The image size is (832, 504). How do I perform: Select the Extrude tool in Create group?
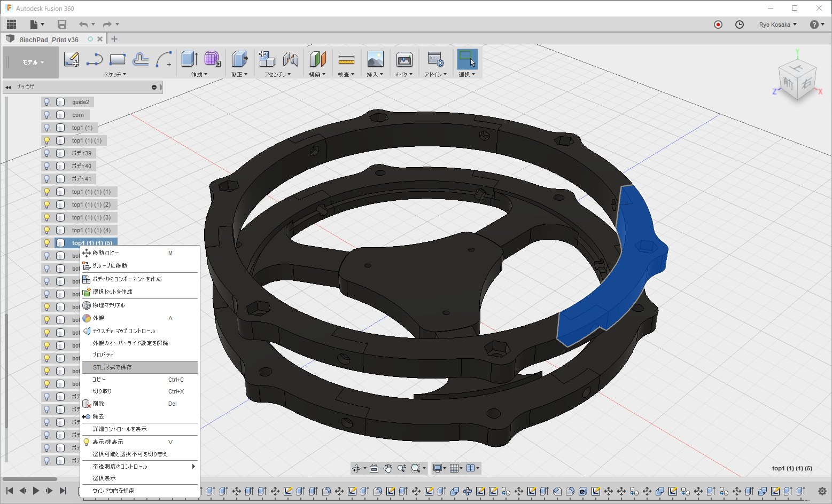[x=189, y=59]
